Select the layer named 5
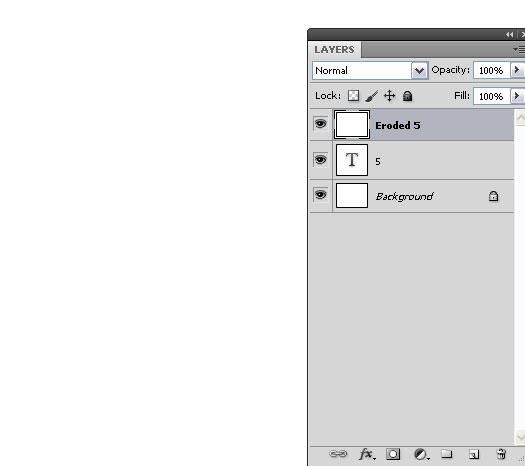 coord(412,160)
